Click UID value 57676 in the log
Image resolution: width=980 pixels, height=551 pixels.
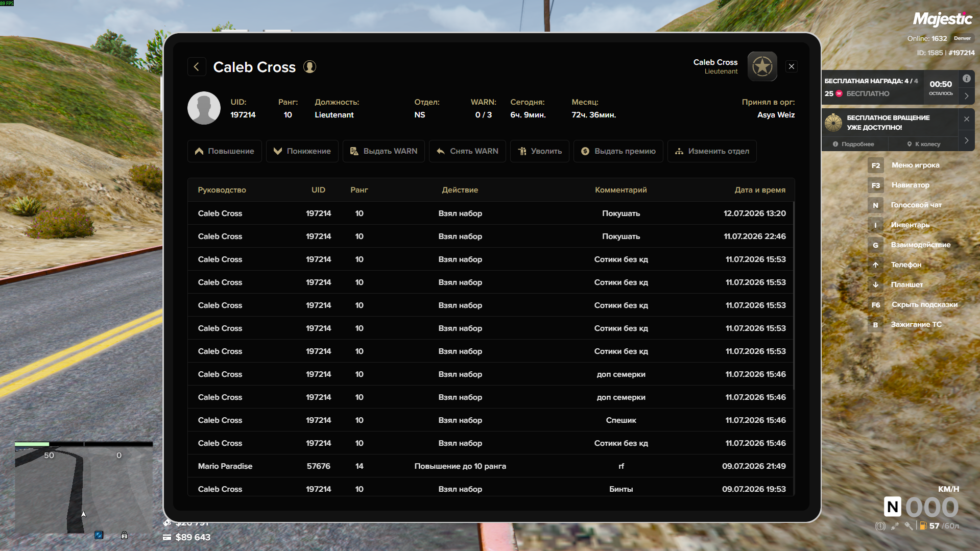[x=319, y=466]
